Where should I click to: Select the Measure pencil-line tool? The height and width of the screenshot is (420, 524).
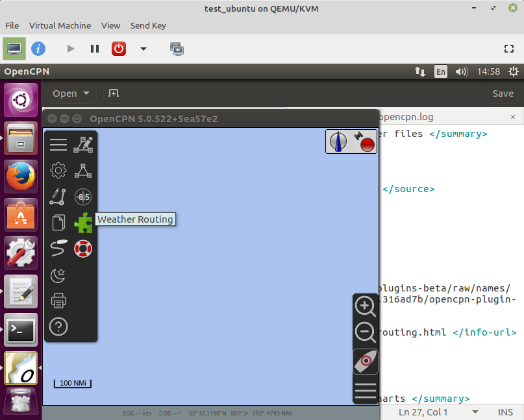(x=58, y=197)
